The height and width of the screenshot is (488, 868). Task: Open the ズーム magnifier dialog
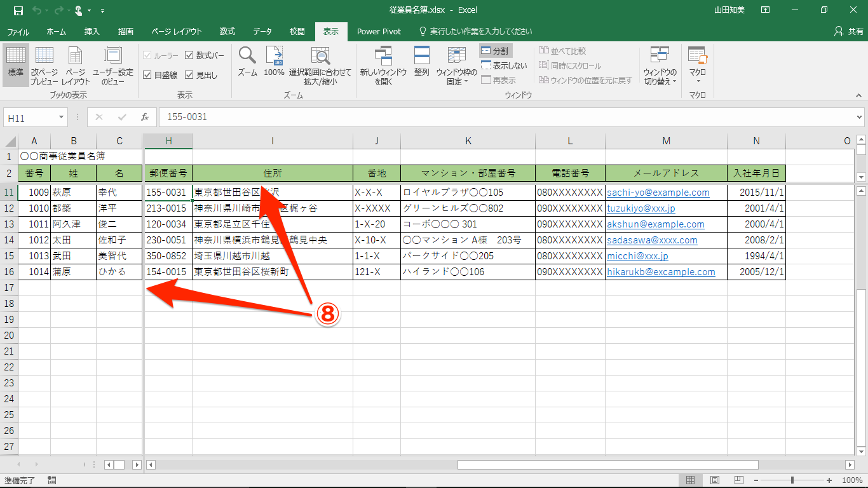click(247, 62)
